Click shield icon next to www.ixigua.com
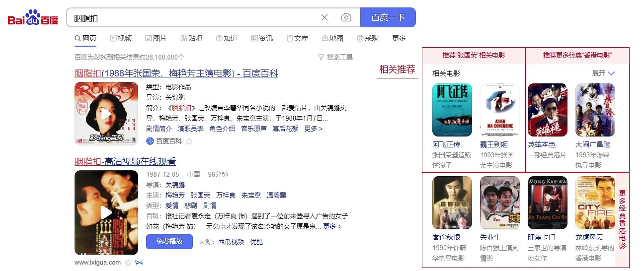 click(128, 262)
